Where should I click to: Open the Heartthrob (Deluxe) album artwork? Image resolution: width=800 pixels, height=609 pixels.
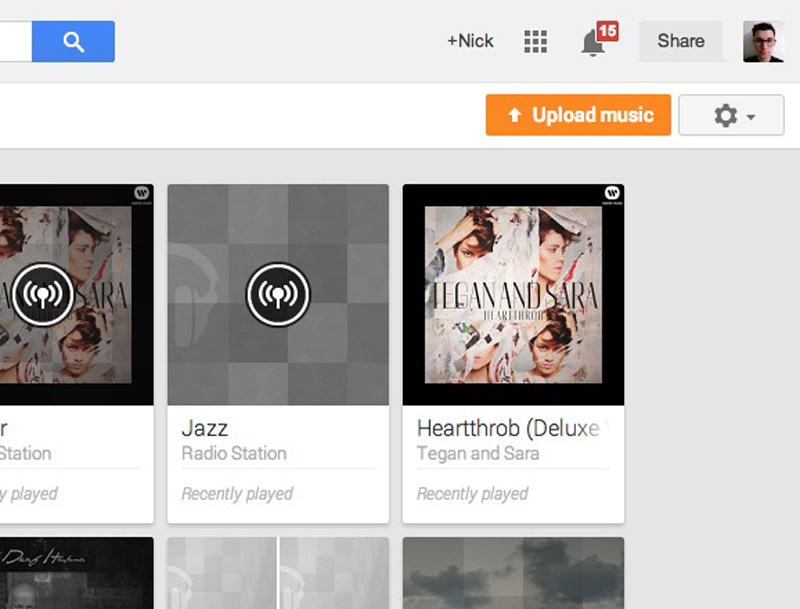513,295
